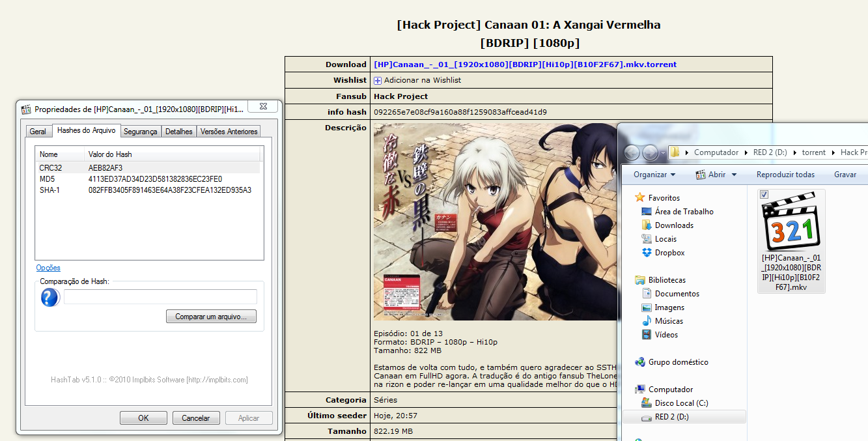Expand breadcrumb arrow after Computador
868x441 pixels.
coord(746,152)
